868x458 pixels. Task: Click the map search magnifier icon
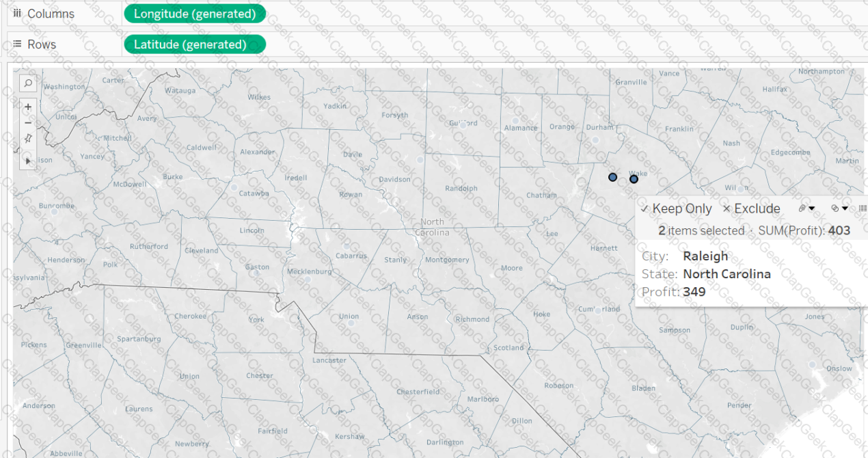point(28,83)
